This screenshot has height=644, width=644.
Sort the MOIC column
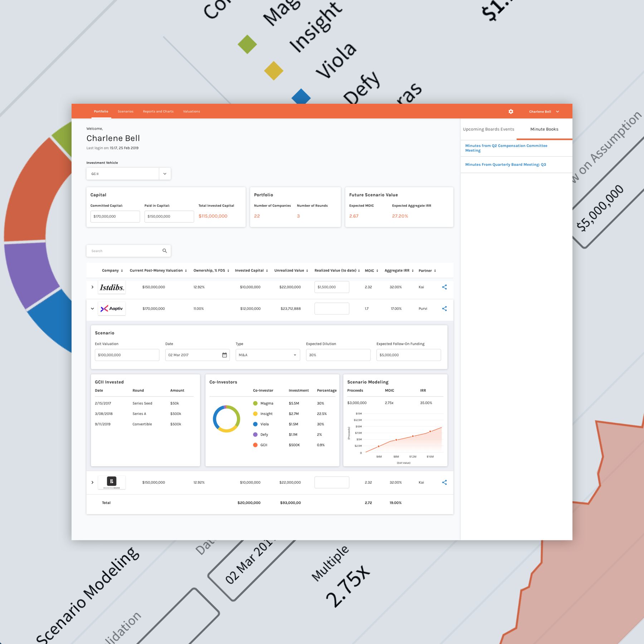371,271
